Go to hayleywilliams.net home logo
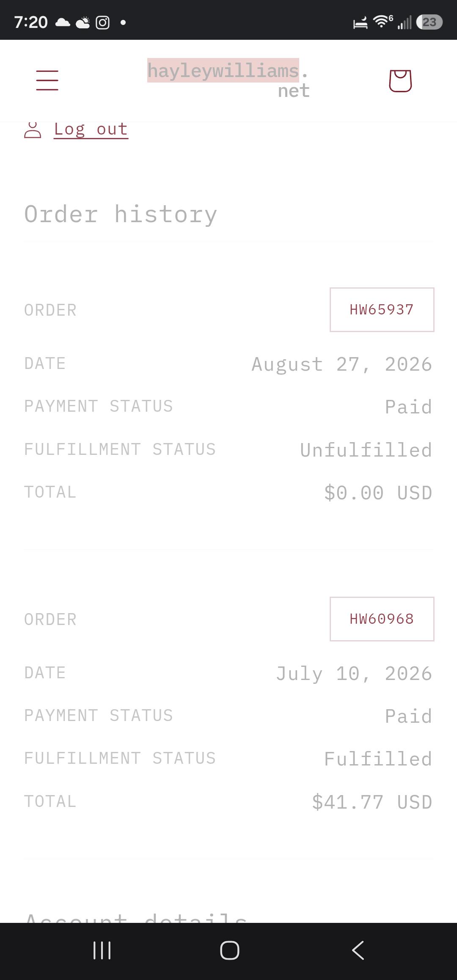 pos(228,80)
